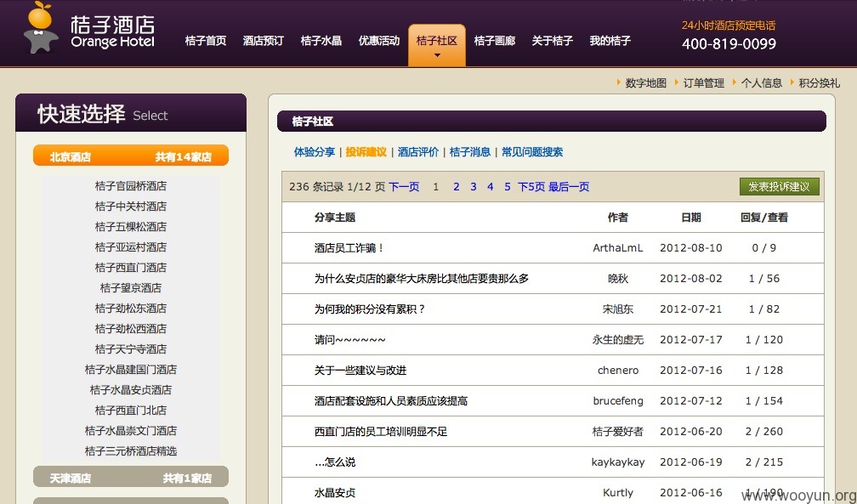Go to 下一页 in pagination
857x504 pixels.
click(x=404, y=187)
